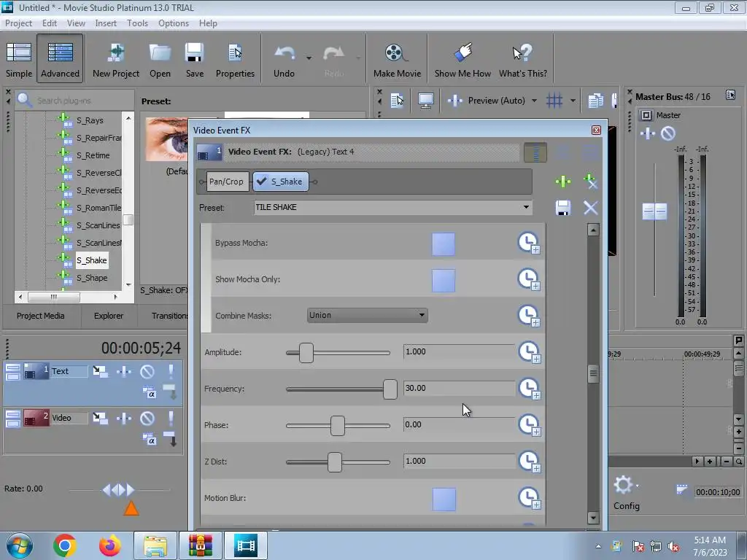The image size is (747, 560).
Task: Animate Z Dist parameter clock icon
Action: pyautogui.click(x=529, y=462)
